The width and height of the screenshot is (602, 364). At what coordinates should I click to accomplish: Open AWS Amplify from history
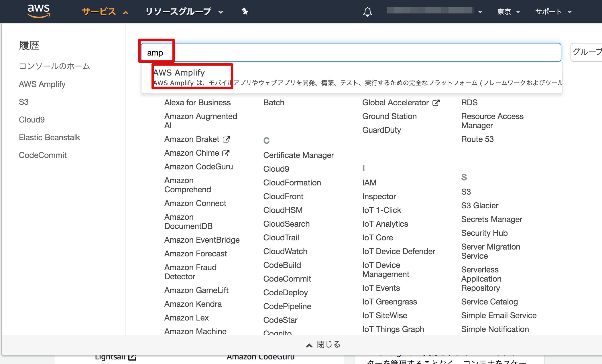click(x=42, y=84)
